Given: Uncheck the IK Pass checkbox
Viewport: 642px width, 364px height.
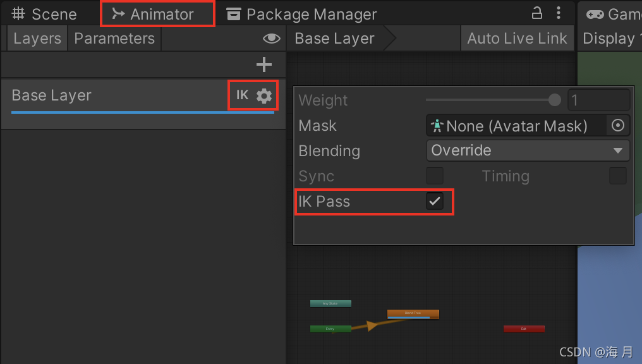Looking at the screenshot, I should tap(434, 201).
